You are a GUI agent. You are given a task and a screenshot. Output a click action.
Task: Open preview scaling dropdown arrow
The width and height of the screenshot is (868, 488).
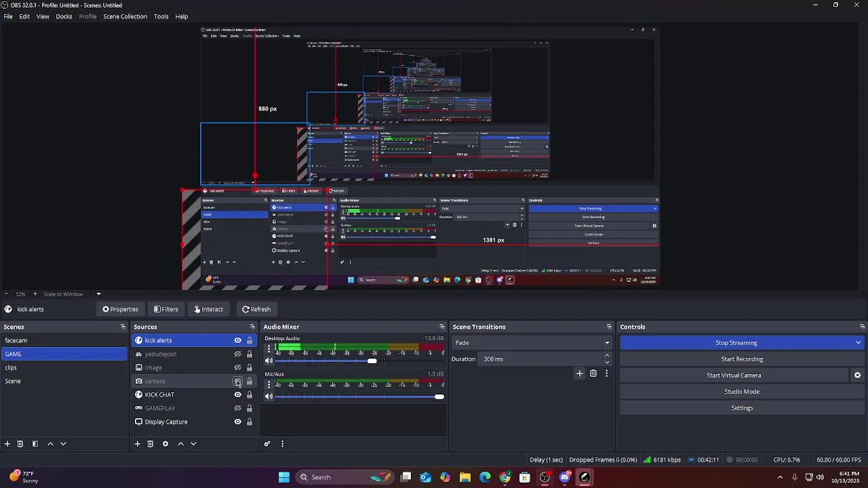point(98,294)
